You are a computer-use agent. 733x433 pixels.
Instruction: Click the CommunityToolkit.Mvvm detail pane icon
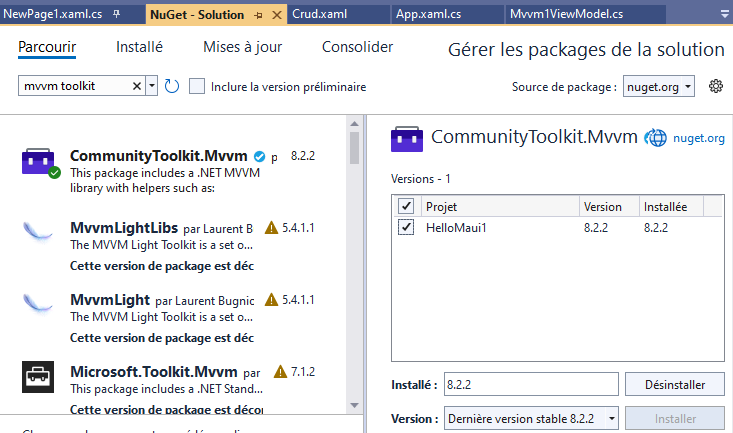(407, 139)
